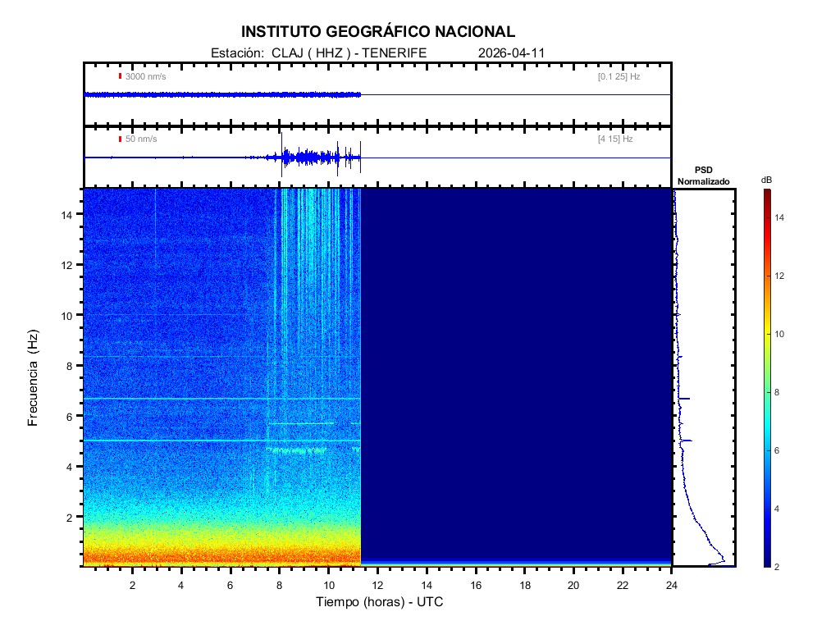
Task: Click the INSTITUTO GEOGRÁFICO NACIONAL title
Action: click(378, 32)
